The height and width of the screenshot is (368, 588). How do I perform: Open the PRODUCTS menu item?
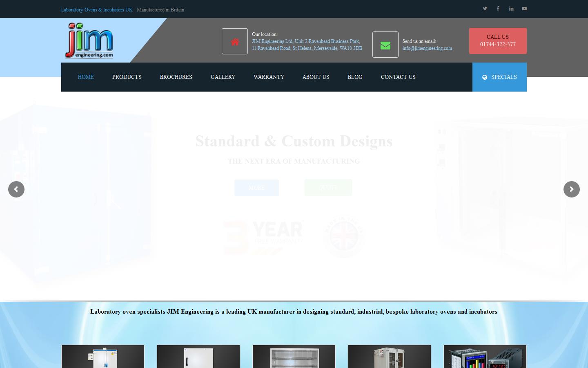tap(127, 77)
